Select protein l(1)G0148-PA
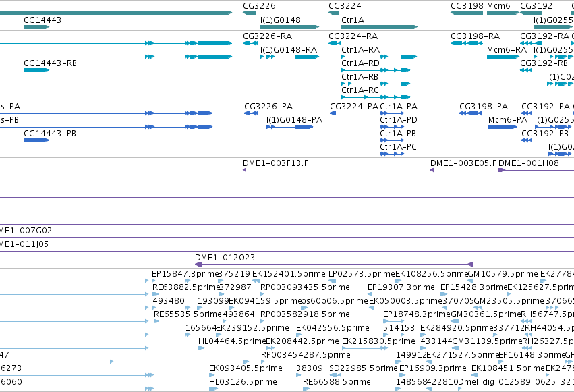 pos(289,127)
